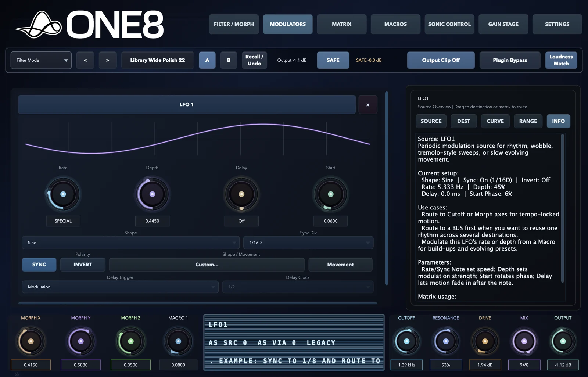Click the Start phase knob
588x377 pixels.
(330, 194)
